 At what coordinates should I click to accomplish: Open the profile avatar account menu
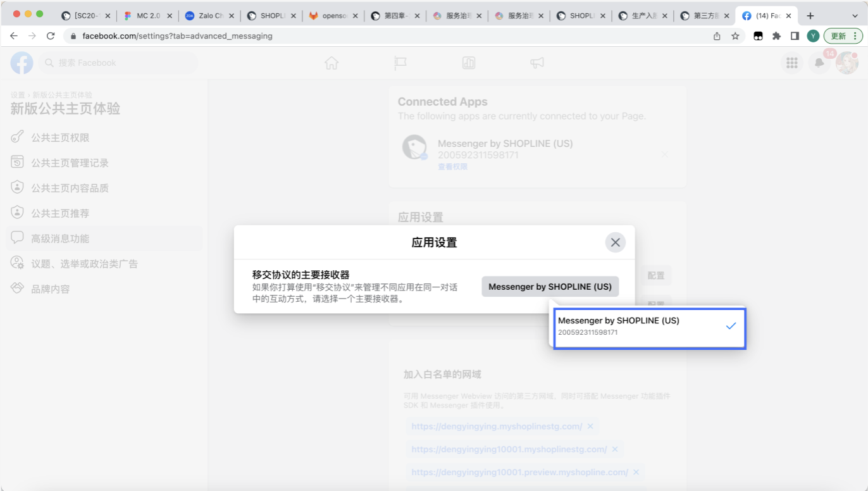pos(847,63)
